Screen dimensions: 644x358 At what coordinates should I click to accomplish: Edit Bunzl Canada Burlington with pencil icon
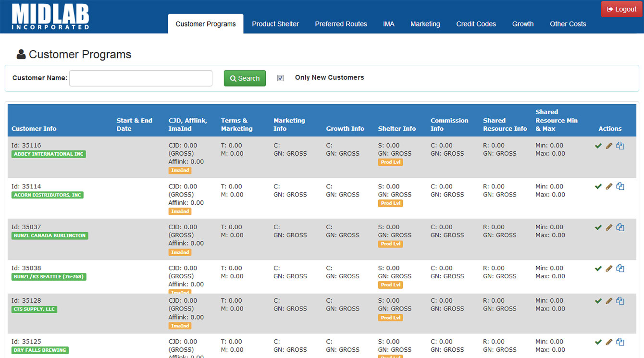(609, 228)
